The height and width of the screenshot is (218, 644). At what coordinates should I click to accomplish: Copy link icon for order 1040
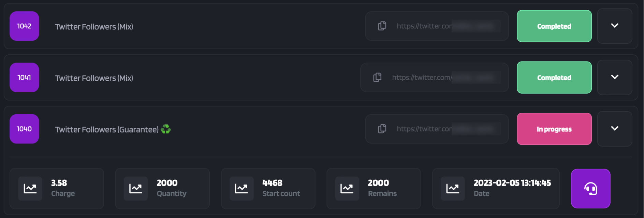pyautogui.click(x=382, y=129)
